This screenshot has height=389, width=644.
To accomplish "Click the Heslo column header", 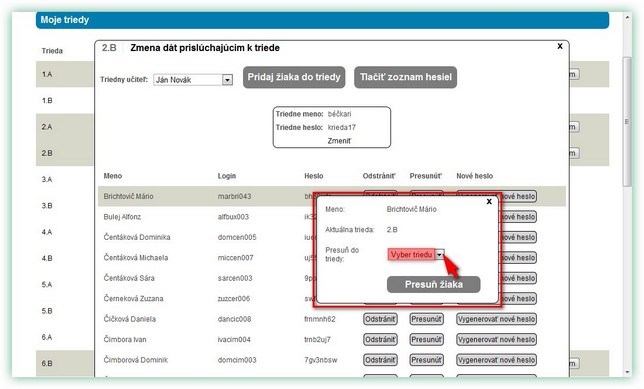I will (x=314, y=176).
